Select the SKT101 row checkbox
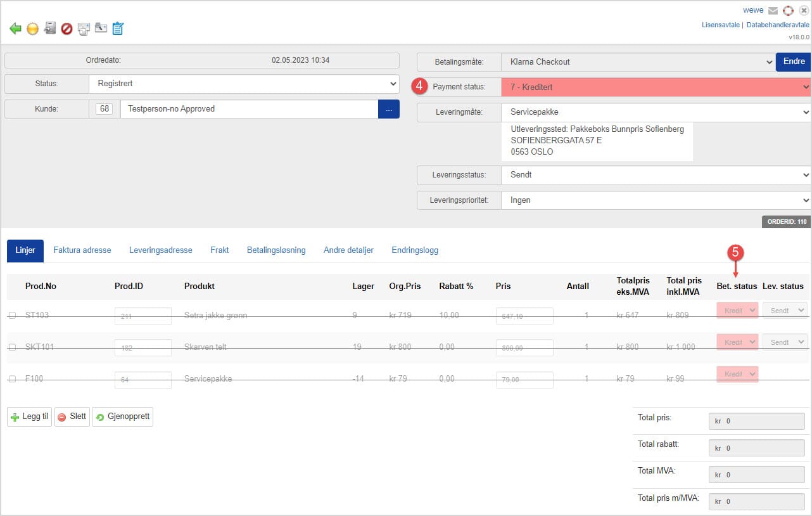The height and width of the screenshot is (516, 812). coord(12,347)
